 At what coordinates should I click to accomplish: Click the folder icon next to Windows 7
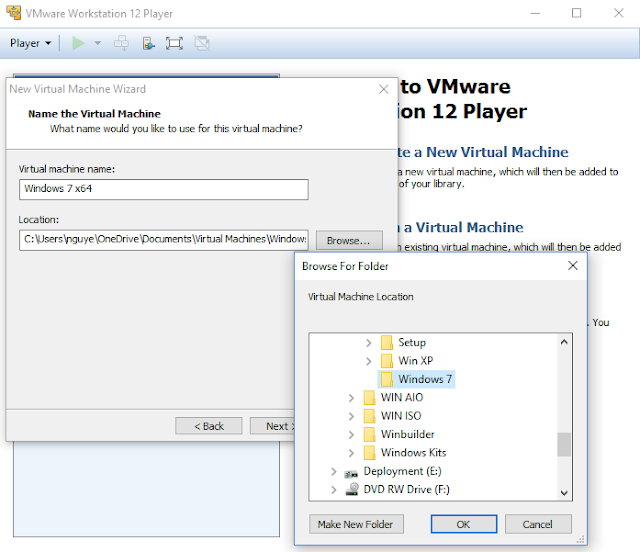click(387, 379)
